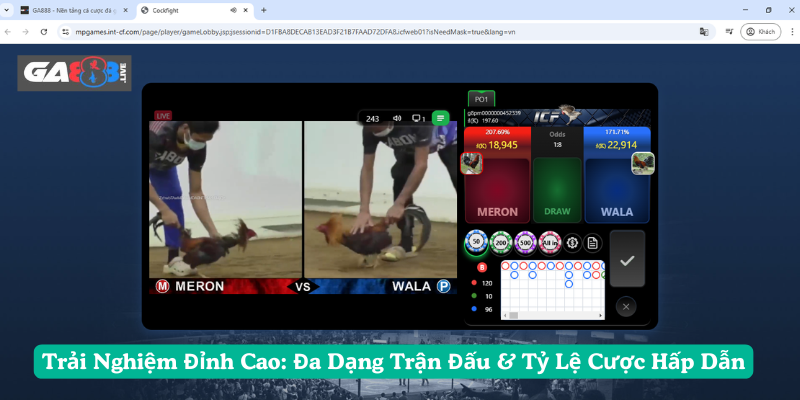800x400 pixels.
Task: Click the Meron total 18,945 amount
Action: click(497, 145)
